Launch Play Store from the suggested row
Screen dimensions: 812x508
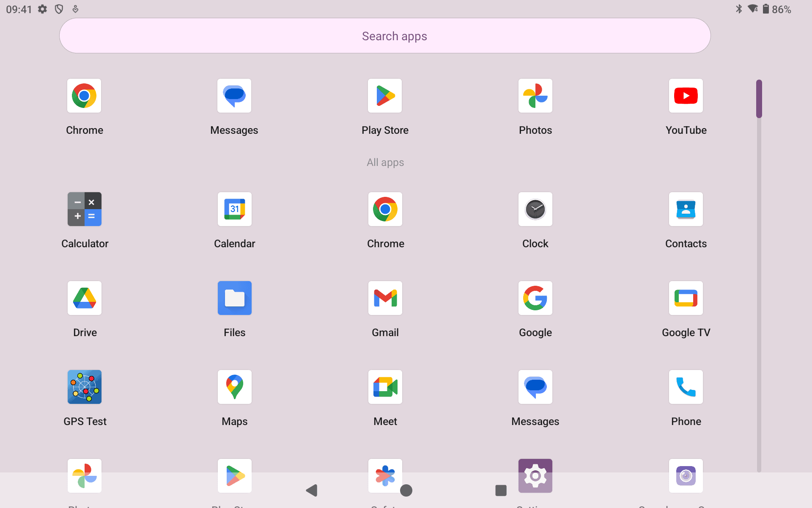[385, 96]
